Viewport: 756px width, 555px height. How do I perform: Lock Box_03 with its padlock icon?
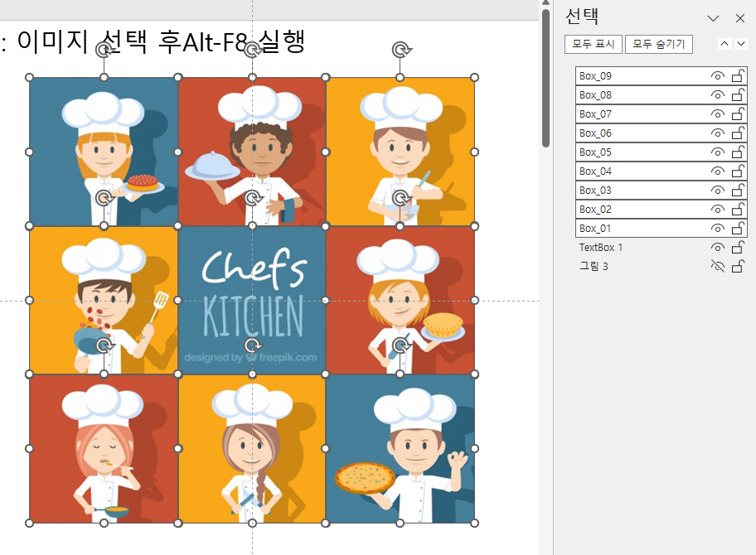click(738, 190)
